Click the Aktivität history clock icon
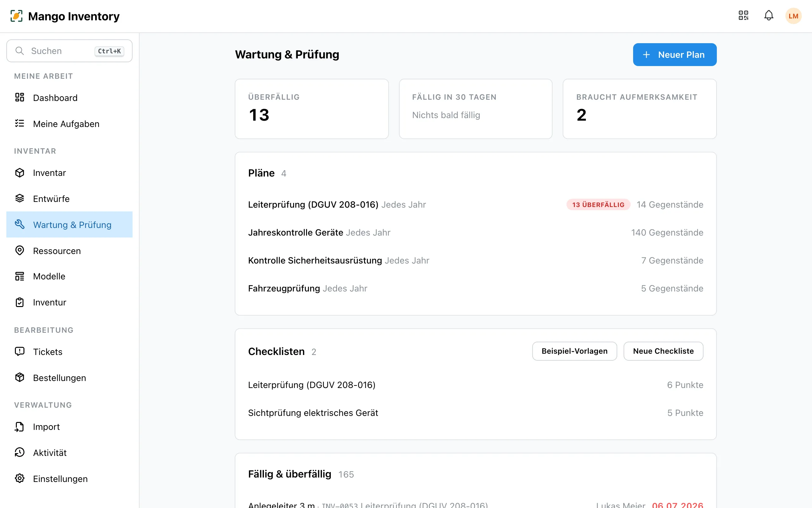Viewport: 812px width, 508px height. pyautogui.click(x=20, y=452)
